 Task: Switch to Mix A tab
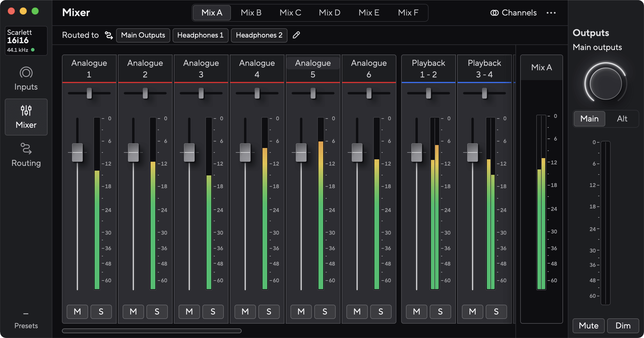(x=212, y=13)
